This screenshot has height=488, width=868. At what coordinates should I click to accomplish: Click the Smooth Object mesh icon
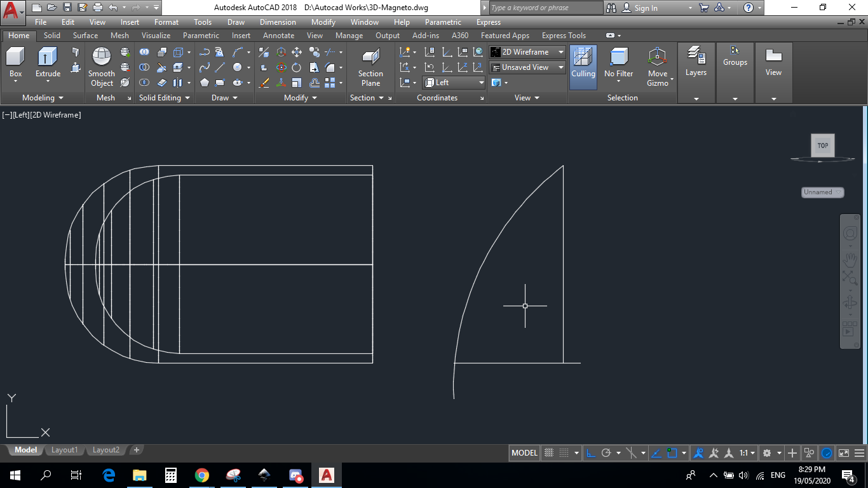102,57
